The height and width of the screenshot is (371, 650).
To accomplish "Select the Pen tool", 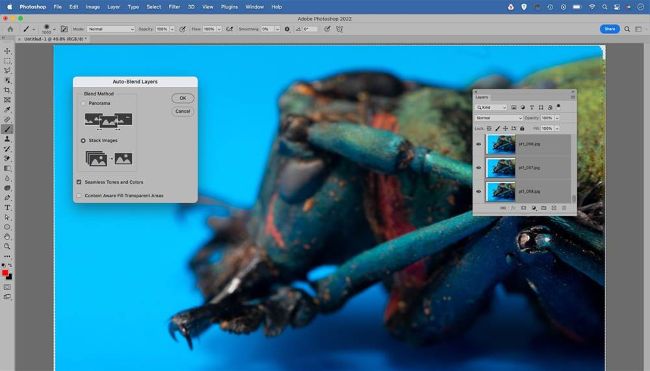I will pyautogui.click(x=7, y=198).
